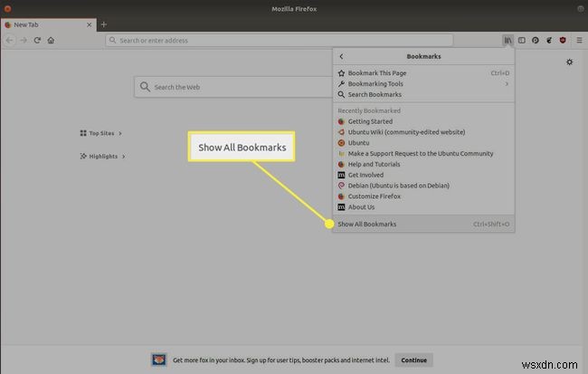The height and width of the screenshot is (374, 588).
Task: Open the About Us bookmark
Action: click(x=423, y=206)
